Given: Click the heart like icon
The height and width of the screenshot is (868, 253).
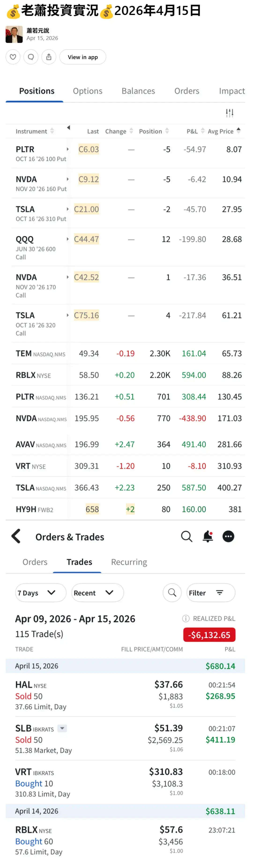Looking at the screenshot, I should pyautogui.click(x=13, y=57).
